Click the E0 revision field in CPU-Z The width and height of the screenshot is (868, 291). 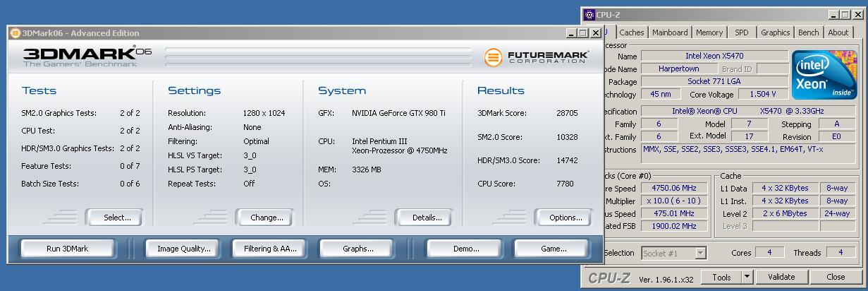[836, 137]
